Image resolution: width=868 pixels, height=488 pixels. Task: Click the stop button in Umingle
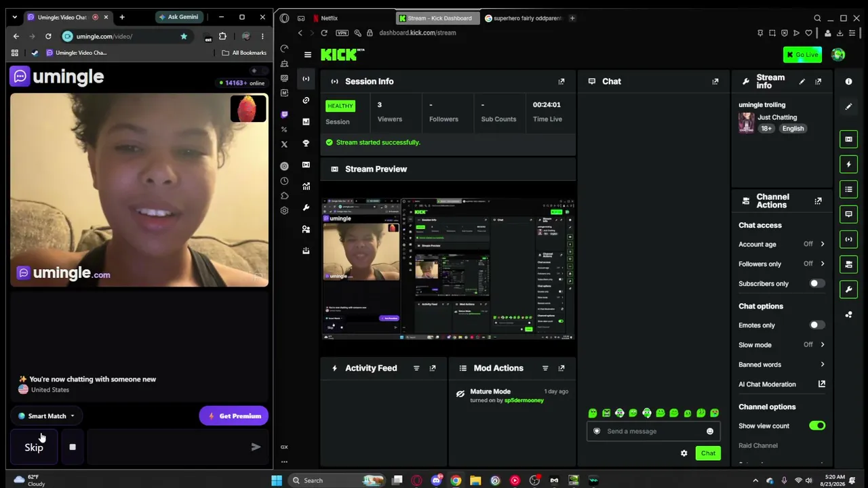point(73,447)
